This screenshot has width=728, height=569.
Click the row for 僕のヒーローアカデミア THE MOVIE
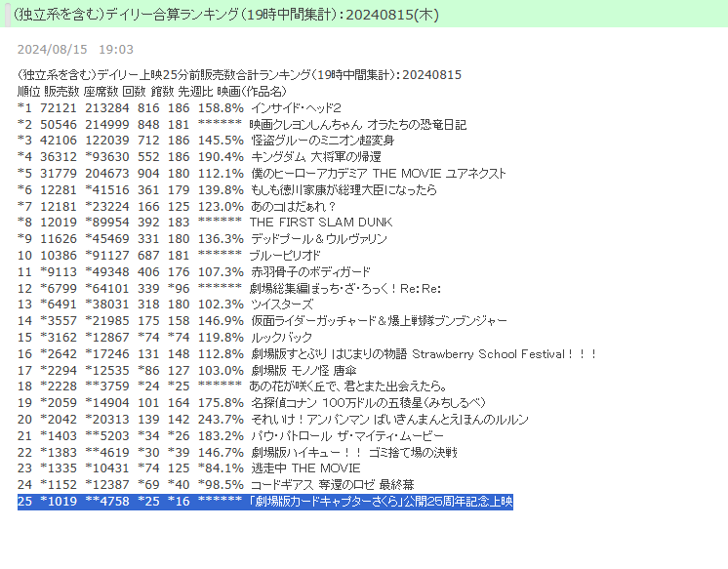pyautogui.click(x=262, y=174)
